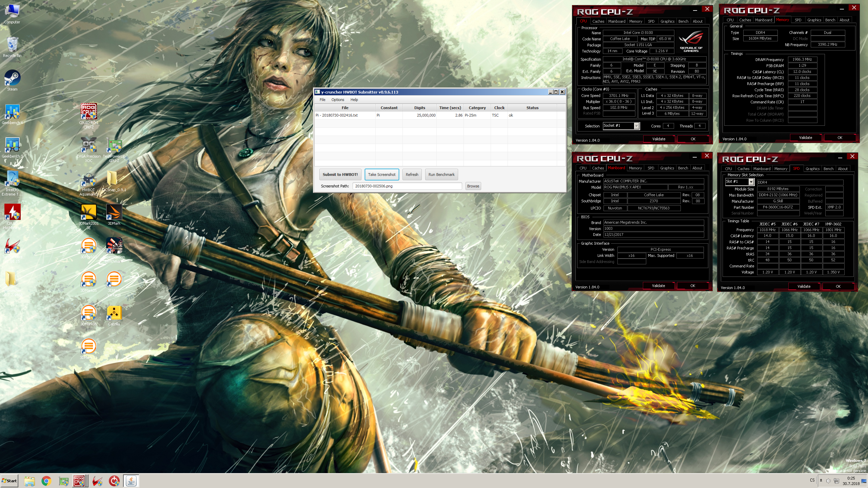Open the network tray icon
Viewport: 868px width, 488px height.
coord(836,481)
